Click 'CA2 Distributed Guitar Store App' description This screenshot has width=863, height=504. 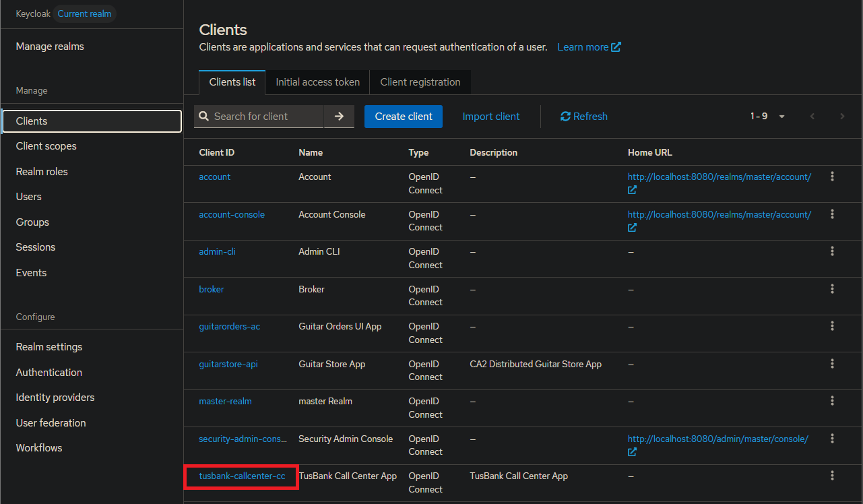click(536, 364)
